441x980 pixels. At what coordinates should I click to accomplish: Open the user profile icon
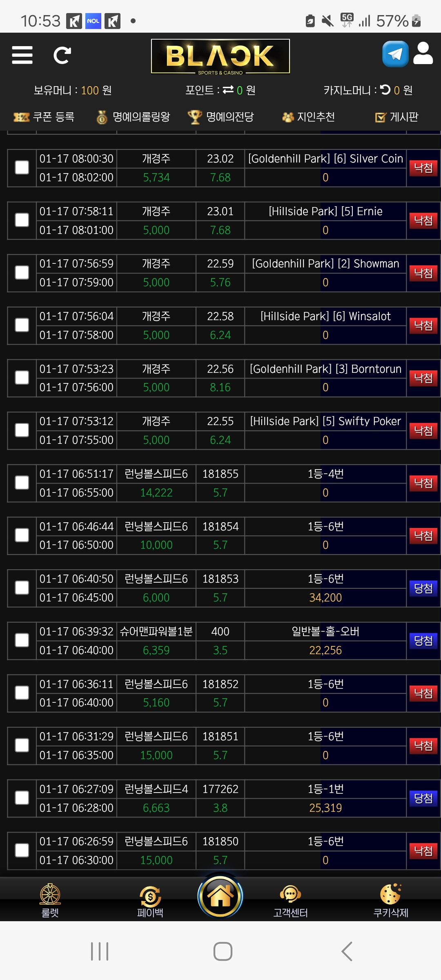[x=423, y=53]
